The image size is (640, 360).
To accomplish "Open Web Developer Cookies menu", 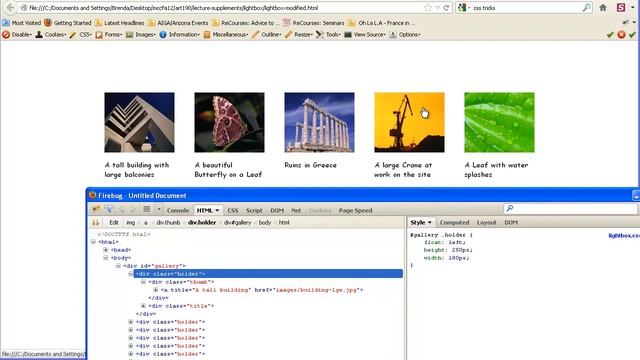I will (x=51, y=35).
